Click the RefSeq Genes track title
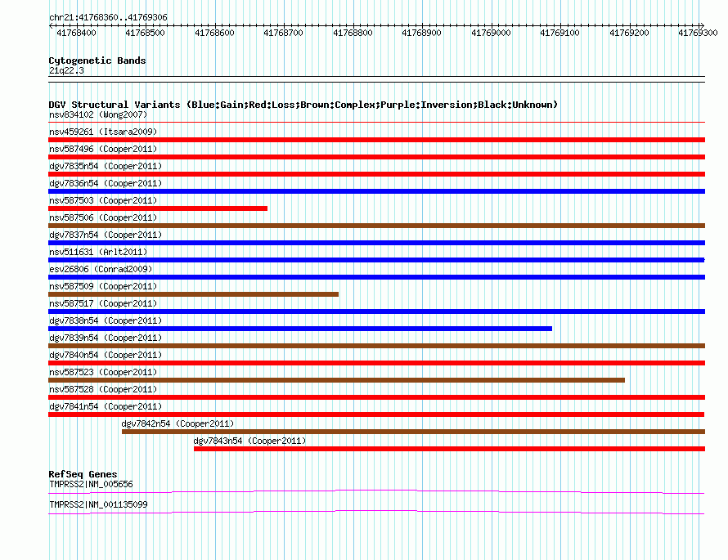 click(83, 474)
